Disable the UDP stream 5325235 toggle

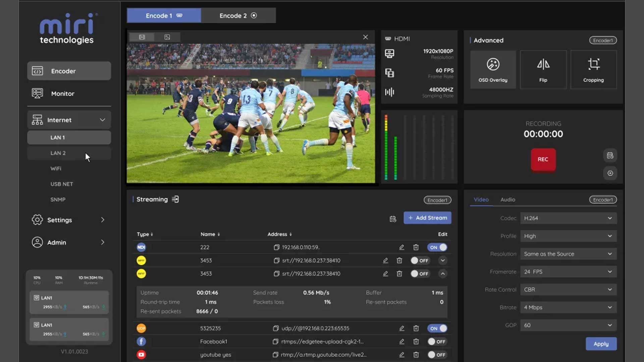click(437, 328)
